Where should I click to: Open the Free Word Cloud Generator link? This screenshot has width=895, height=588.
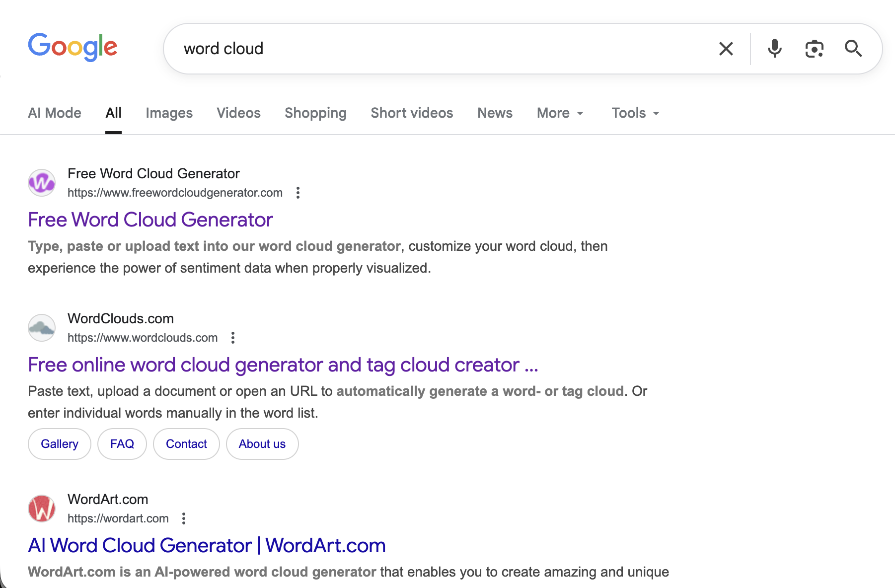150,220
